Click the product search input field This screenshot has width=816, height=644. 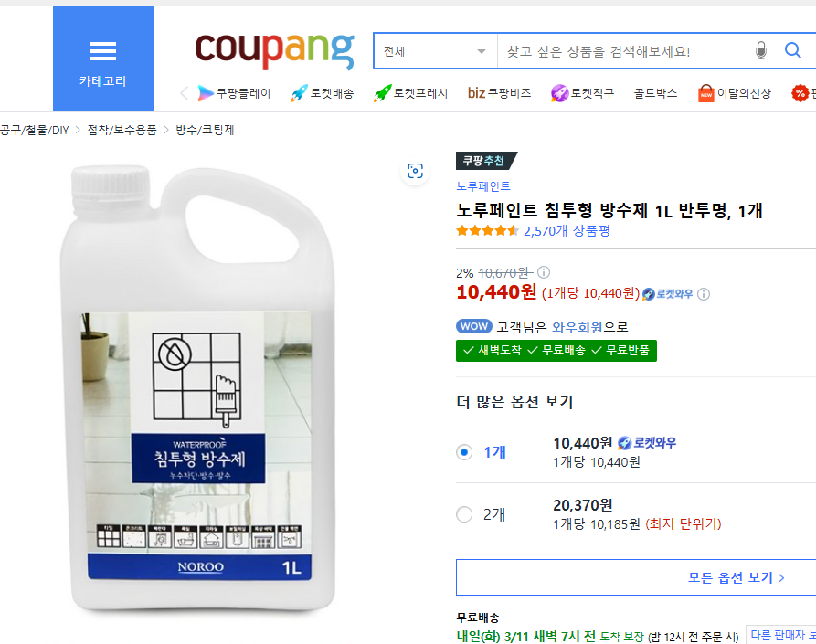[x=626, y=51]
